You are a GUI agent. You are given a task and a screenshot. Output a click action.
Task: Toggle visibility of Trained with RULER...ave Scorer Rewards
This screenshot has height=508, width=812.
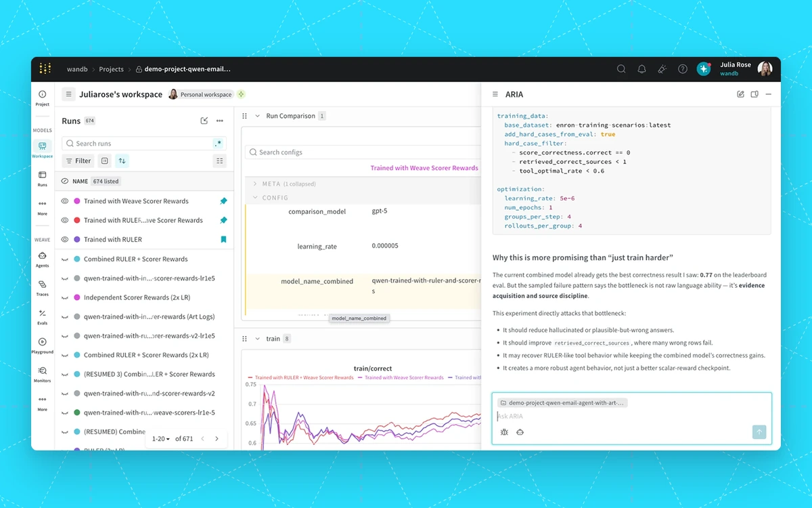[65, 220]
